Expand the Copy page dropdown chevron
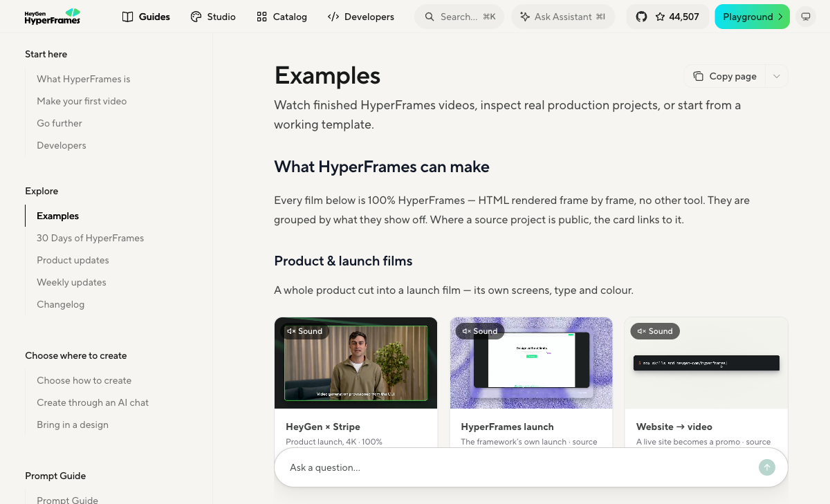The height and width of the screenshot is (504, 830). coord(777,76)
